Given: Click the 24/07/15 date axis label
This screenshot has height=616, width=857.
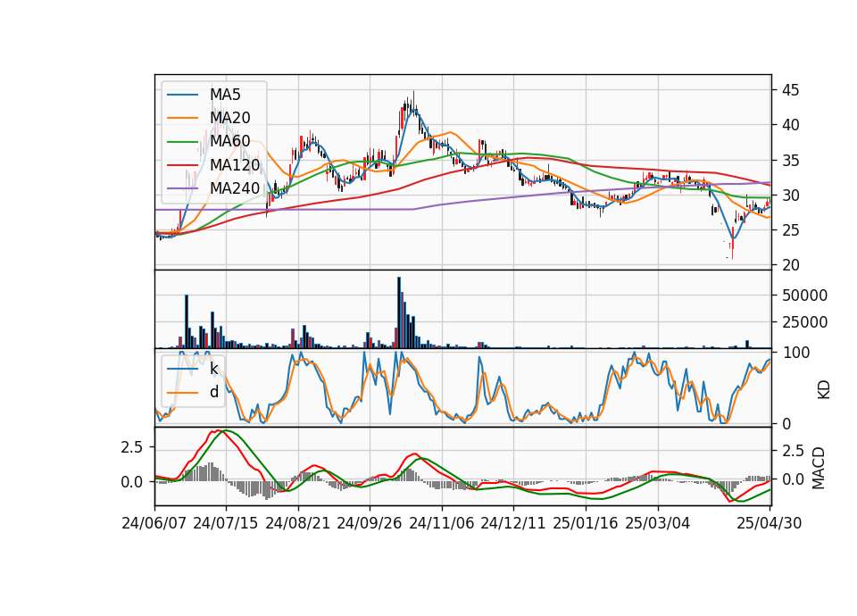Looking at the screenshot, I should pyautogui.click(x=226, y=523).
